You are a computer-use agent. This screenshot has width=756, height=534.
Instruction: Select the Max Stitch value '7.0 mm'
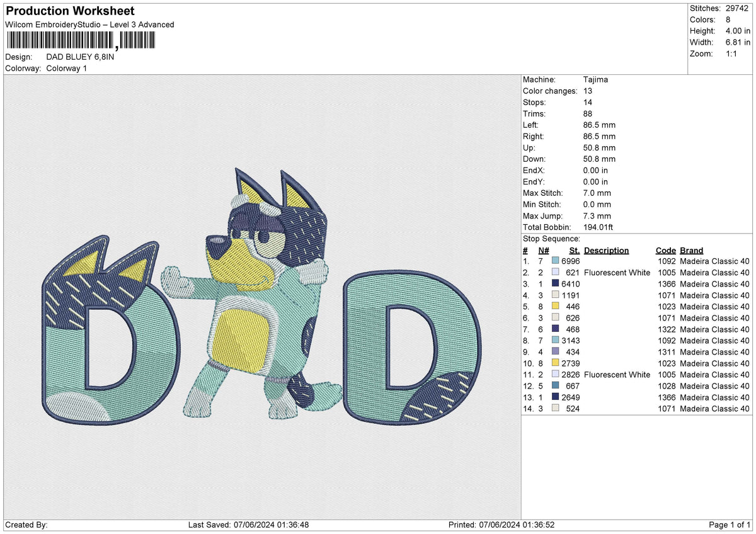(597, 193)
